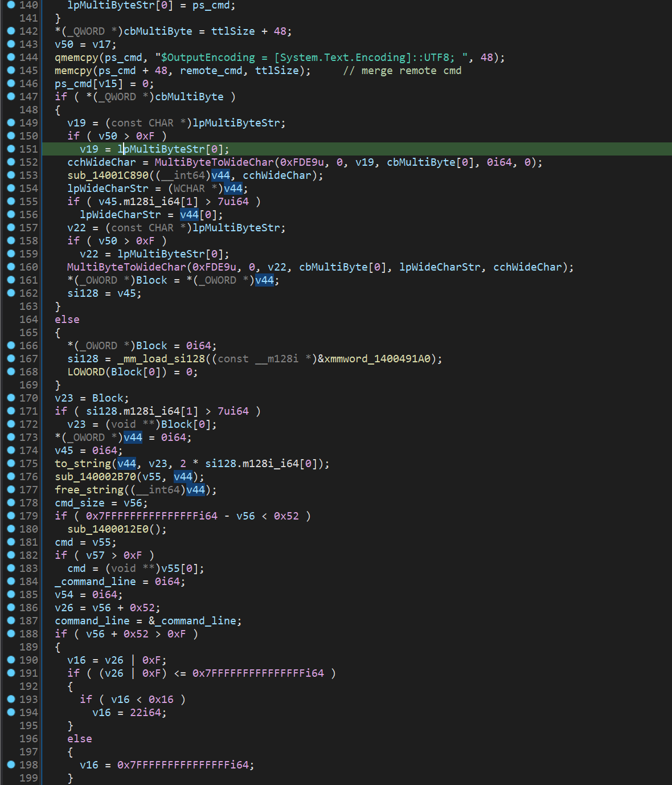Click the xmmword_1400491A0 reference
Viewport: 672px width, 785px height.
click(x=377, y=359)
